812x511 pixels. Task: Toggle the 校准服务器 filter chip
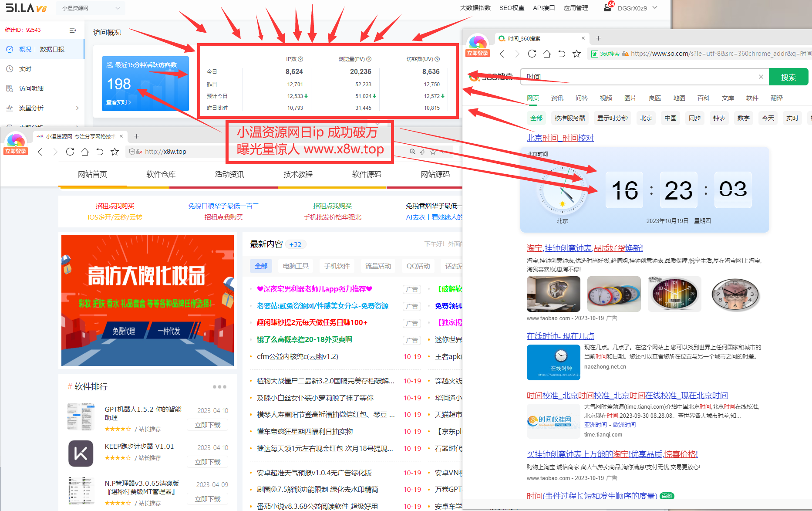tap(569, 118)
